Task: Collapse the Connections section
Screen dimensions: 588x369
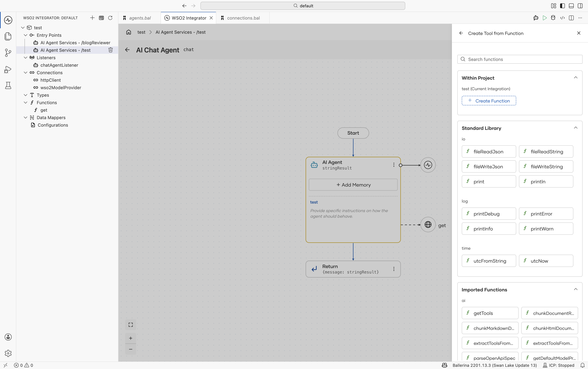Action: 25,73
